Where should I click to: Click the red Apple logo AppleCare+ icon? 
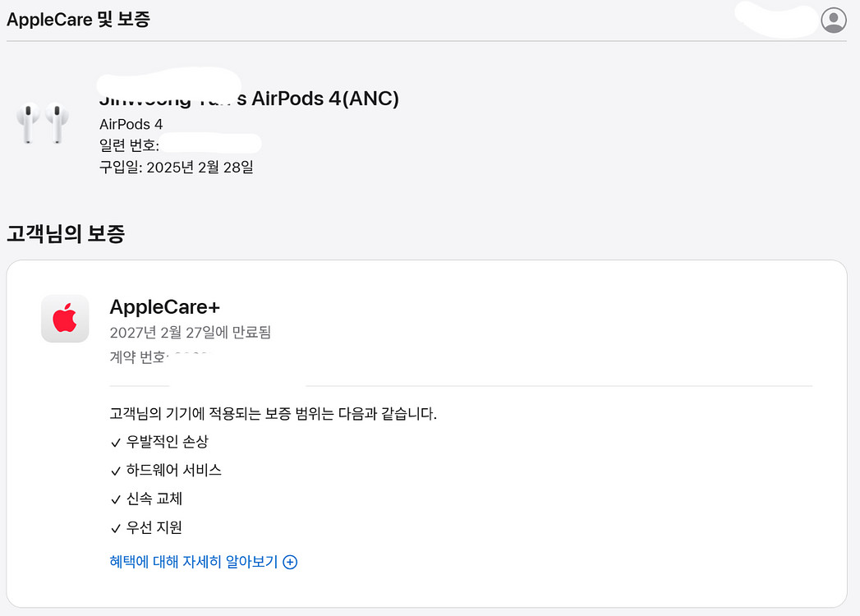pos(65,319)
